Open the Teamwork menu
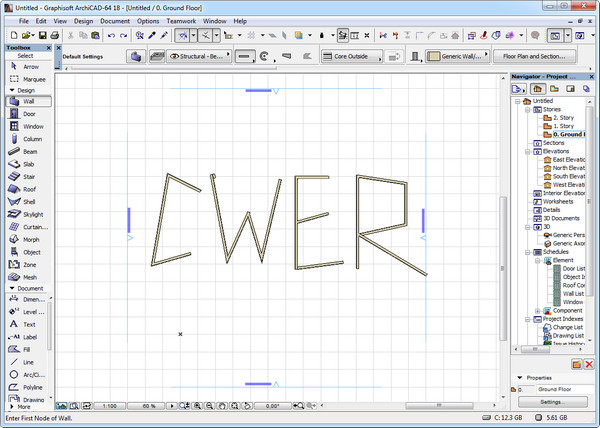Viewport: 600px width, 428px height. pyautogui.click(x=180, y=20)
